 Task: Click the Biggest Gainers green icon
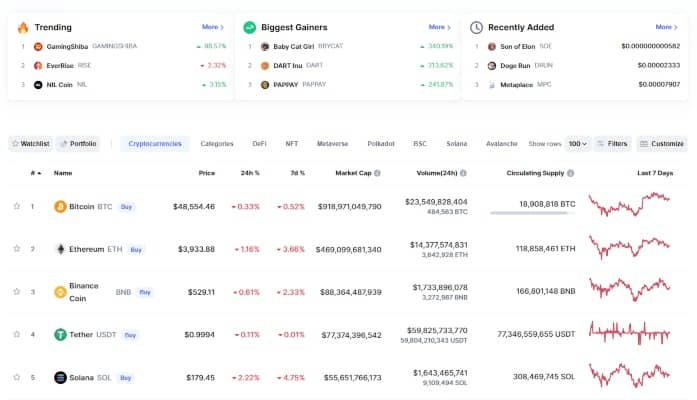click(x=249, y=28)
